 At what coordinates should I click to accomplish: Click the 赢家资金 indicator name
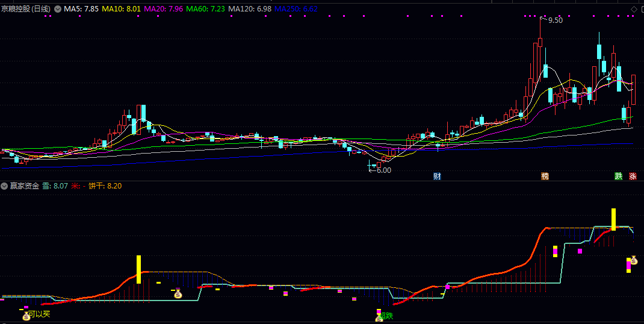24,186
